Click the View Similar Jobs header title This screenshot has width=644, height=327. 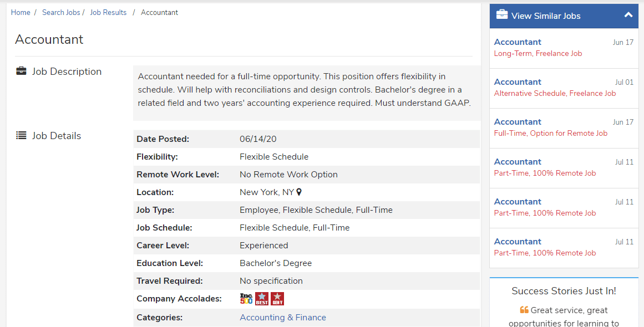tap(546, 16)
